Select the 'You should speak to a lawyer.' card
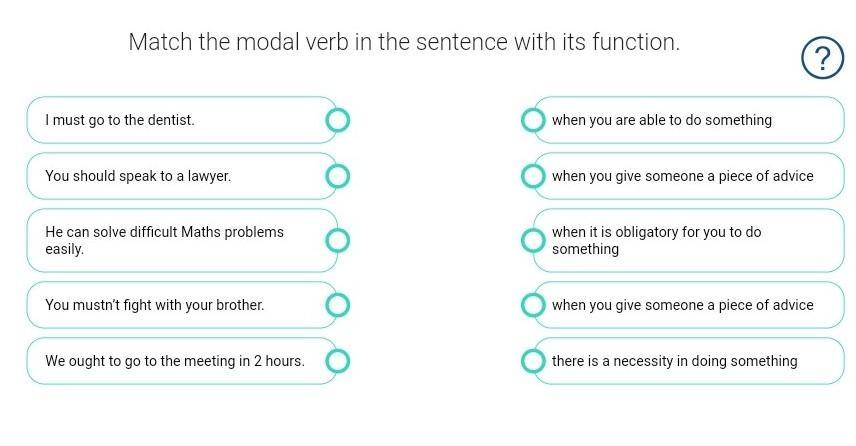 182,176
